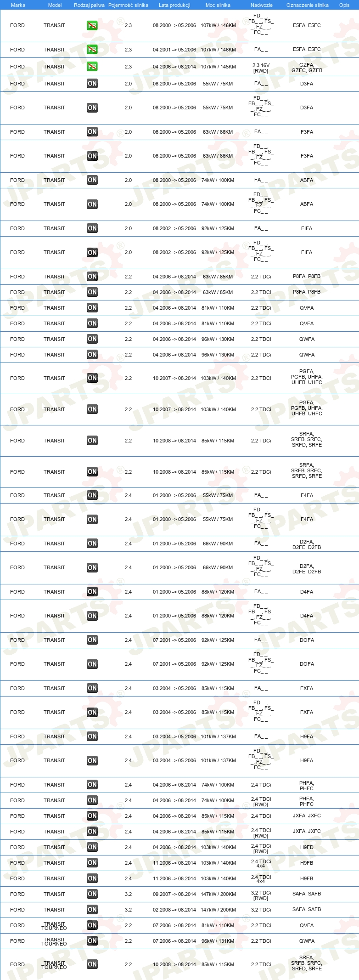Image resolution: width=359 pixels, height=980 pixels.
Task: Click ON icon in JXFA row with 2.4 TDCi [RWD]
Action: point(92,832)
